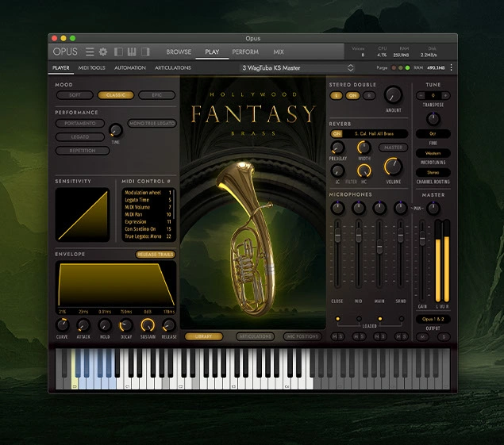Select Stereo Double R channel

pos(369,95)
